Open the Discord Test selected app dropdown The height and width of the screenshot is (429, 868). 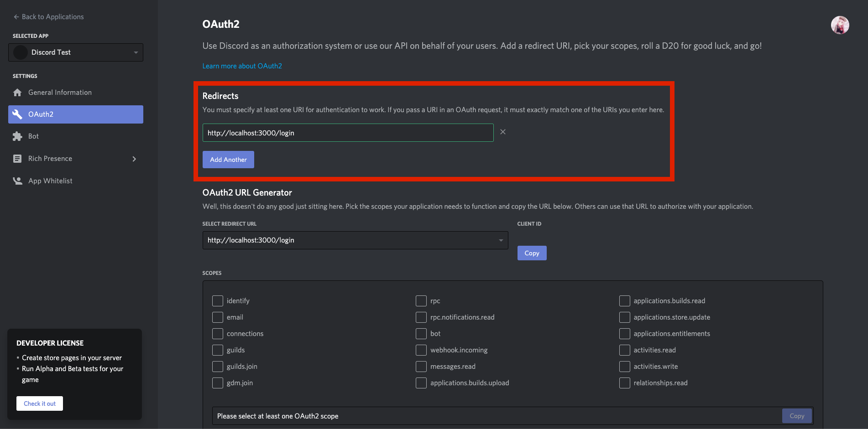76,52
